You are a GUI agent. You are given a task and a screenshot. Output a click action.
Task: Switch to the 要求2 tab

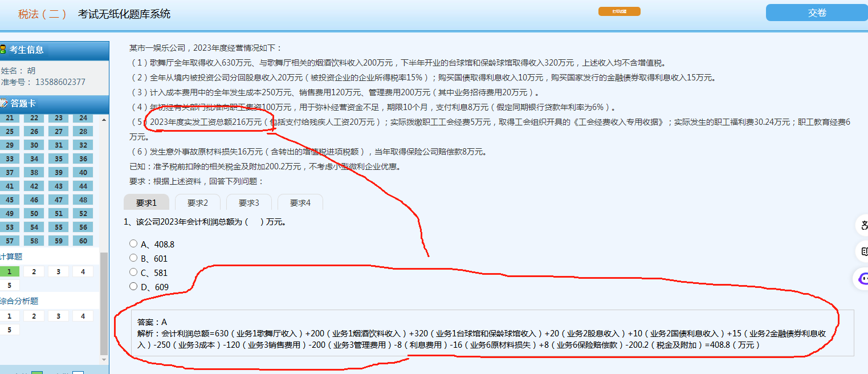pyautogui.click(x=198, y=202)
